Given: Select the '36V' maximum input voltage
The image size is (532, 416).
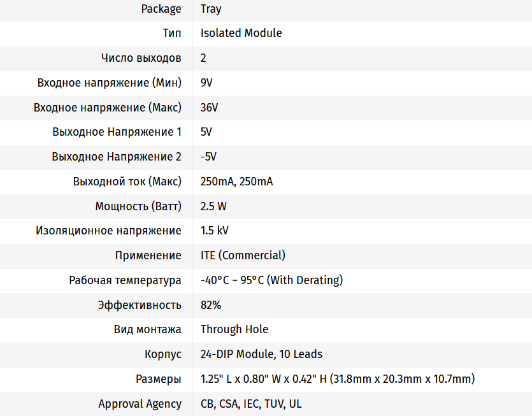Looking at the screenshot, I should pos(209,108).
